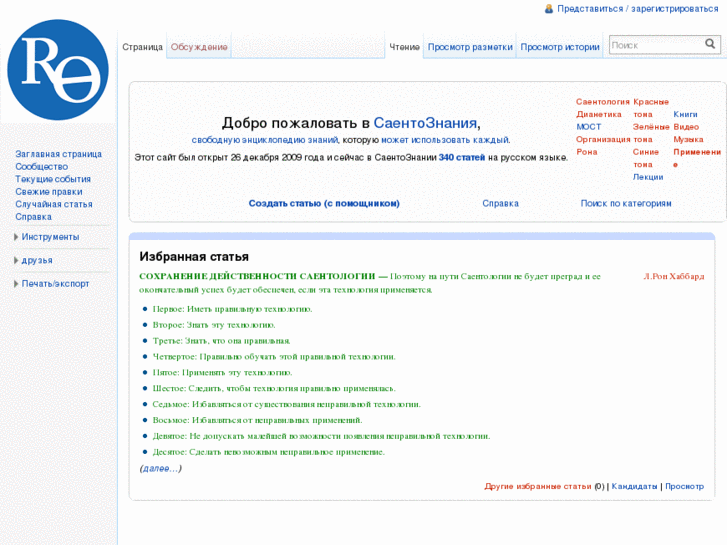Click the user login icon
This screenshot has width=727, height=545.
(549, 9)
